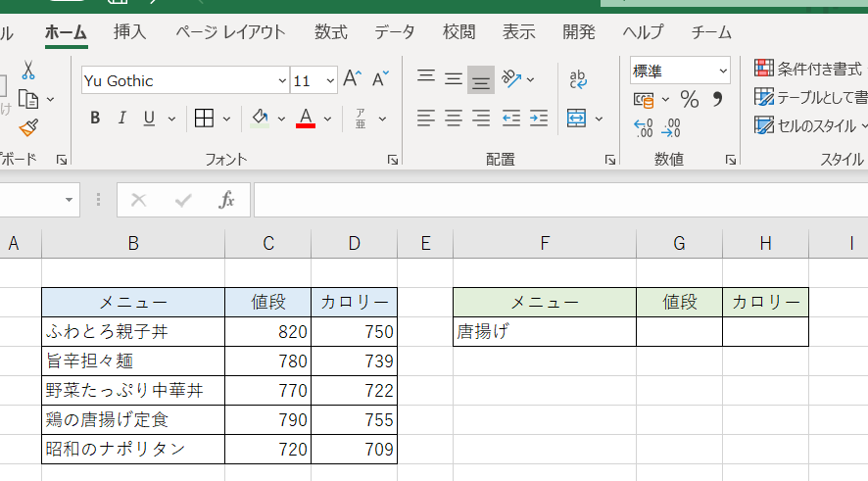Open 配置 dialog launcher
The width and height of the screenshot is (868, 481).
(x=610, y=160)
